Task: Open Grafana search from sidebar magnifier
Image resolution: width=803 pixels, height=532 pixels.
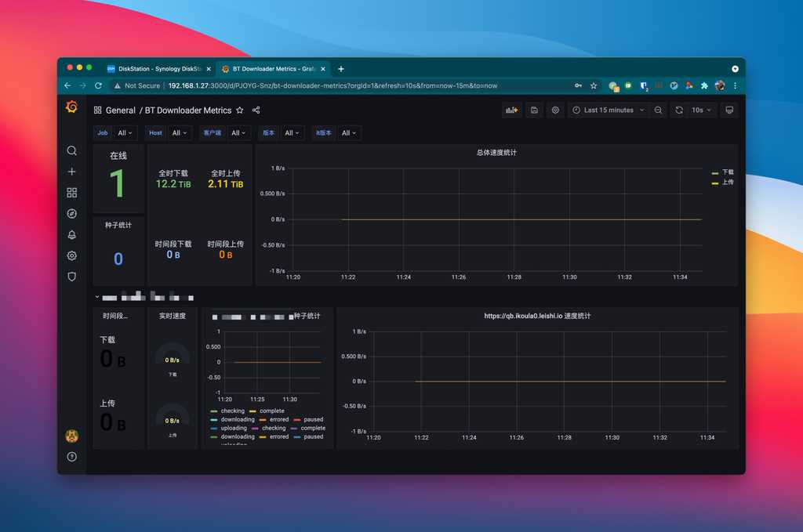Action: tap(71, 150)
